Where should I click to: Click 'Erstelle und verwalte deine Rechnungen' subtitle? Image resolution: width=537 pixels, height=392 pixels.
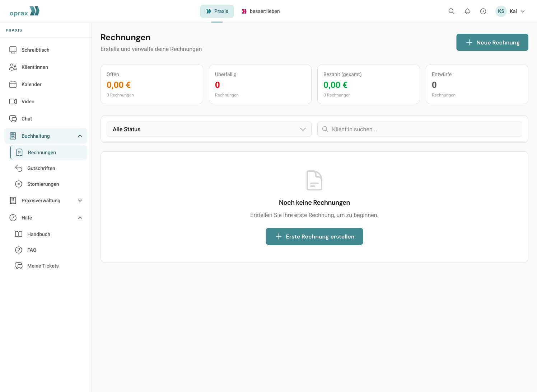pyautogui.click(x=151, y=49)
